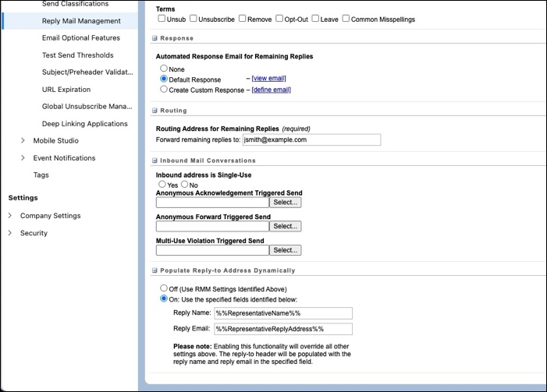Choose No for single-use inbound address
Image resolution: width=547 pixels, height=392 pixels.
[184, 185]
